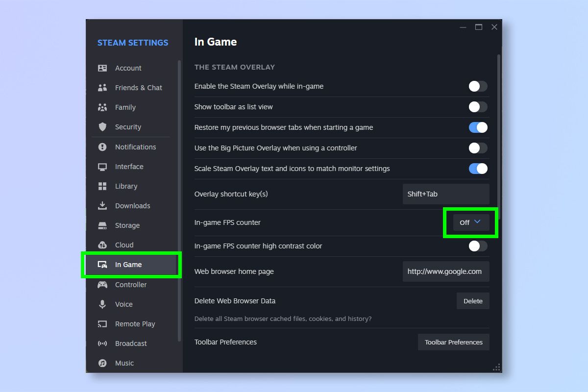Enable the Steam Overlay while in-game
This screenshot has width=588, height=392.
pyautogui.click(x=478, y=86)
